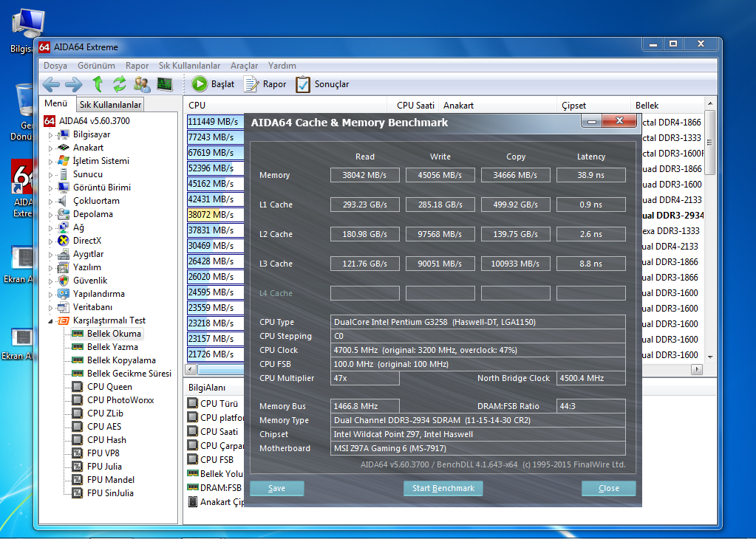Sort by the Çipset column header
Image resolution: width=756 pixels, height=539 pixels.
pos(594,105)
